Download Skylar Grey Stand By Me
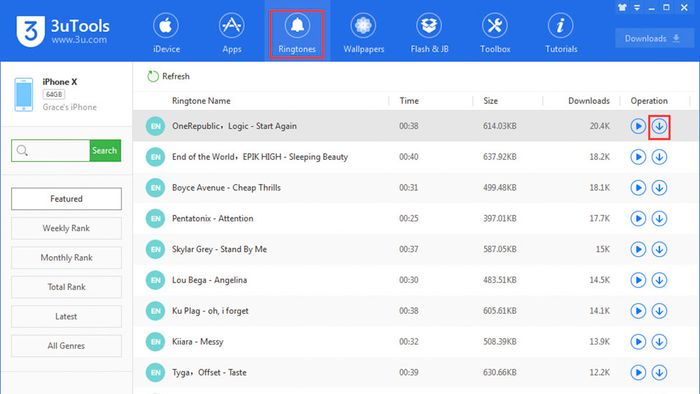700x394 pixels. (x=659, y=249)
